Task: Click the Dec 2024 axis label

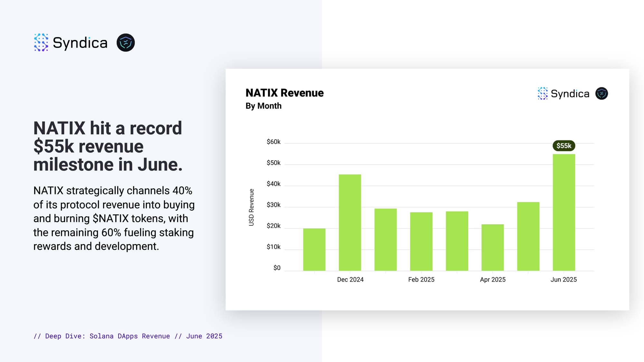Action: (x=350, y=280)
